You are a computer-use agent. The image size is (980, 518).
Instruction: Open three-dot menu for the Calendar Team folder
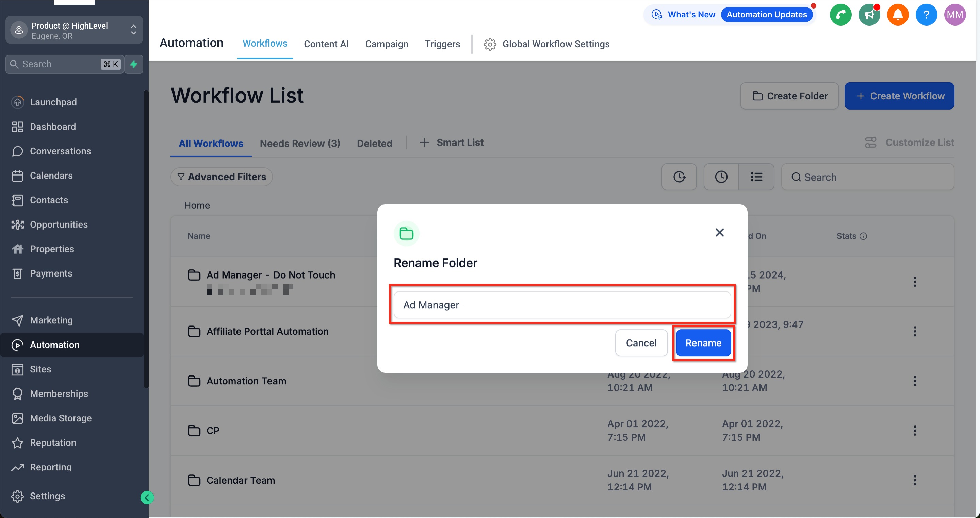(915, 480)
